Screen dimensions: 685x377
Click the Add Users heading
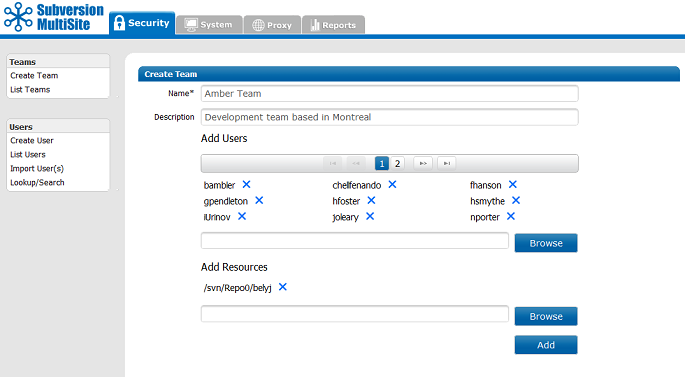[224, 138]
